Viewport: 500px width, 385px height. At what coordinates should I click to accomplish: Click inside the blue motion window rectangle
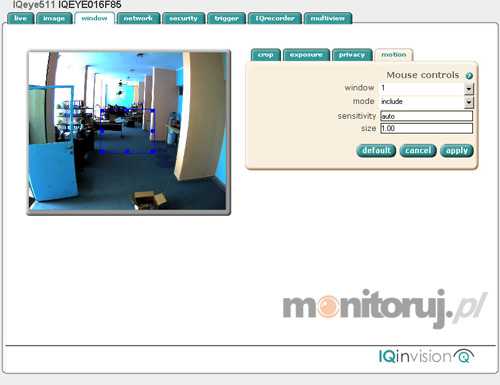pos(127,131)
